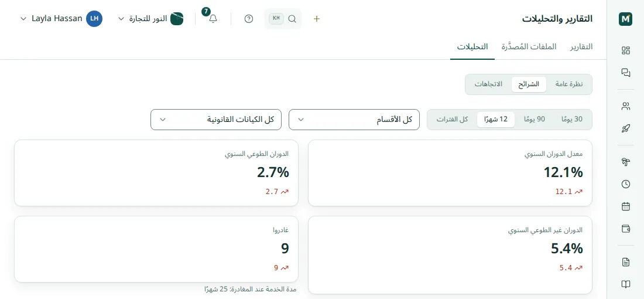Viewport: 644px width, 299px height.
Task: Open the clock time-tracking icon in sidebar
Action: (625, 184)
